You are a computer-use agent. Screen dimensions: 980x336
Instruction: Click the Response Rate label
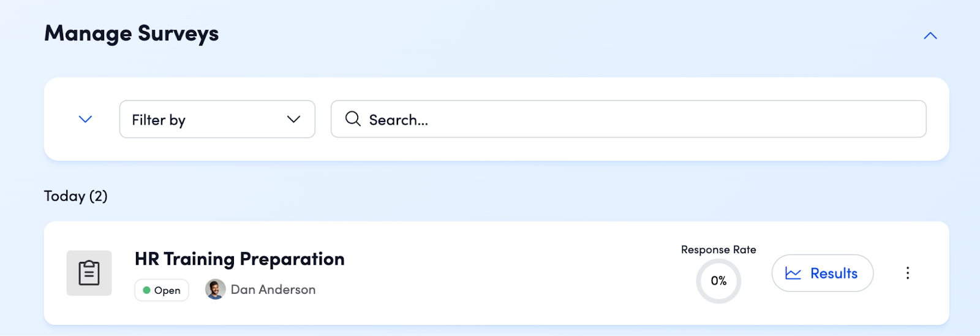pos(718,250)
